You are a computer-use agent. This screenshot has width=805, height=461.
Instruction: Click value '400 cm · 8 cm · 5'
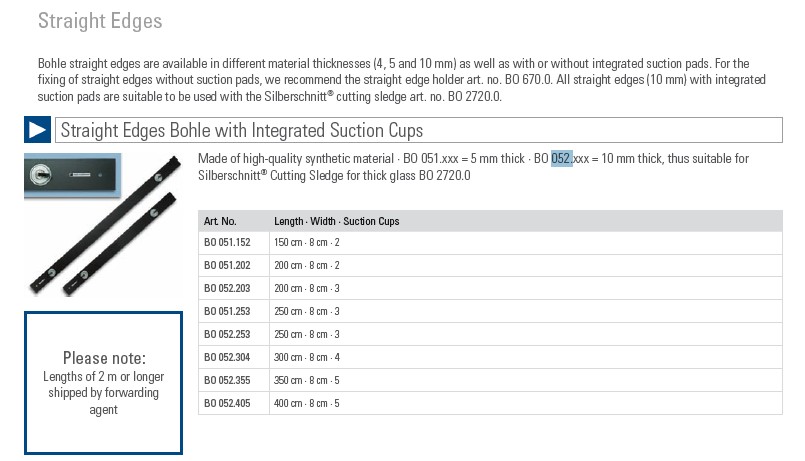coord(306,404)
